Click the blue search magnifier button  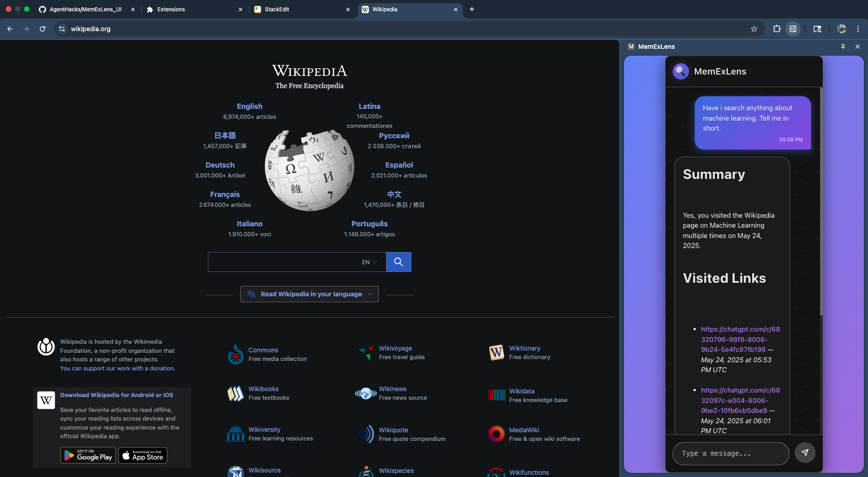(399, 262)
